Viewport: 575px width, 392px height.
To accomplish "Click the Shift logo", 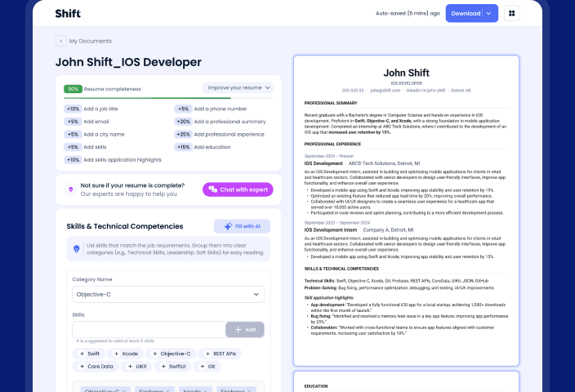I will [68, 14].
